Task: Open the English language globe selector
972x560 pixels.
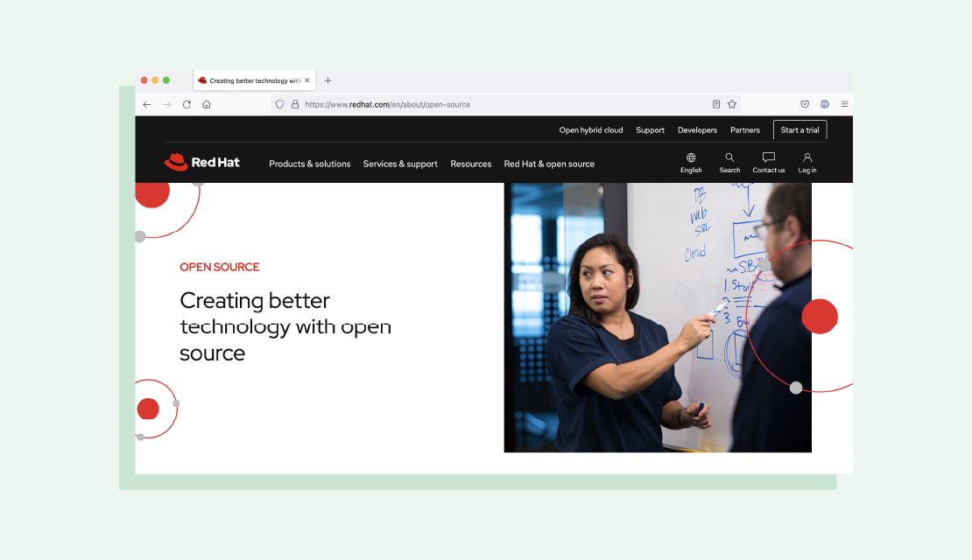Action: [x=691, y=163]
